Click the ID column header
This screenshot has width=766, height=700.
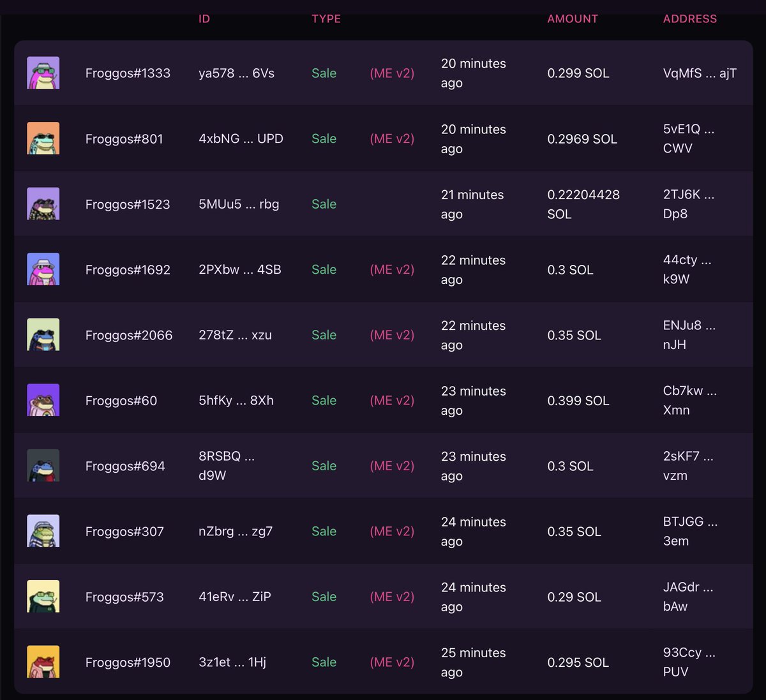[204, 19]
